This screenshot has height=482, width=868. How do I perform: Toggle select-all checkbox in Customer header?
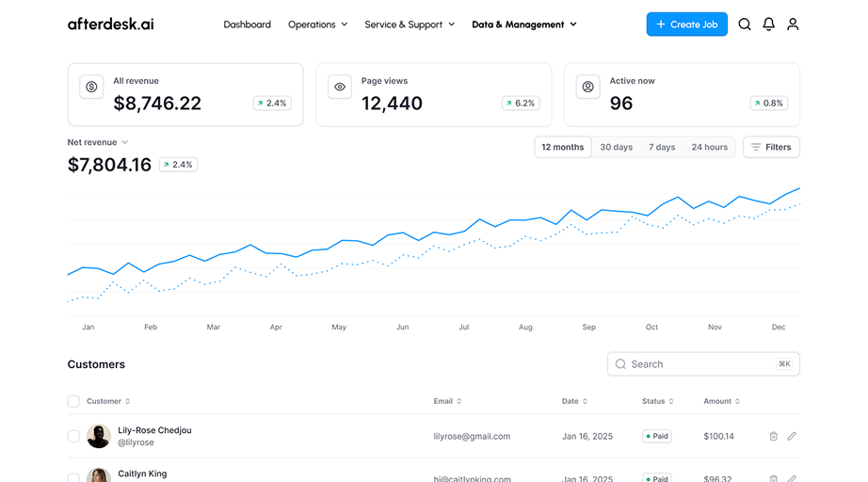[x=73, y=401]
